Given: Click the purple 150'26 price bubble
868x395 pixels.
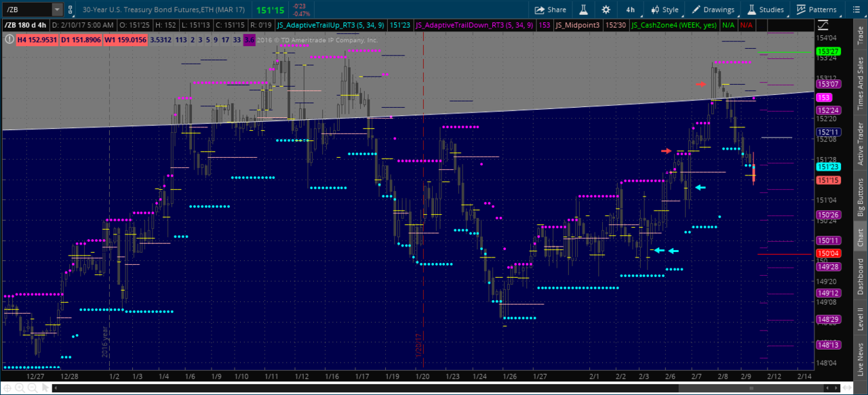Looking at the screenshot, I should pyautogui.click(x=828, y=215).
